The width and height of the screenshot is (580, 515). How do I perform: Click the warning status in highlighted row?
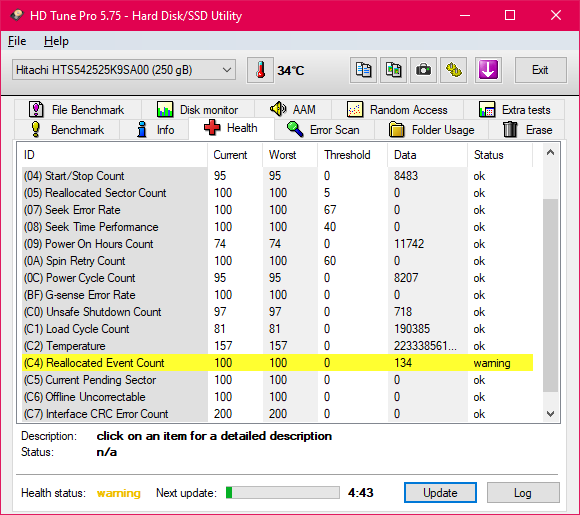tap(492, 363)
